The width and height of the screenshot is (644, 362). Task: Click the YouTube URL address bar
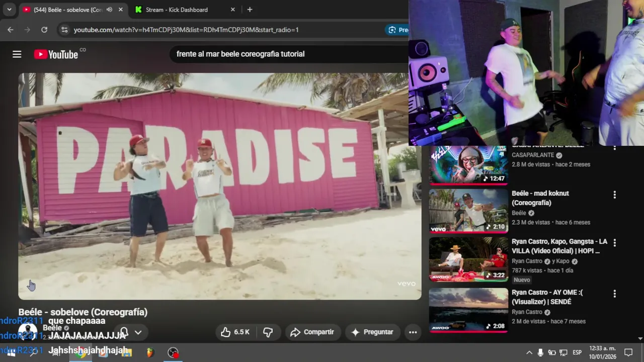pyautogui.click(x=186, y=30)
